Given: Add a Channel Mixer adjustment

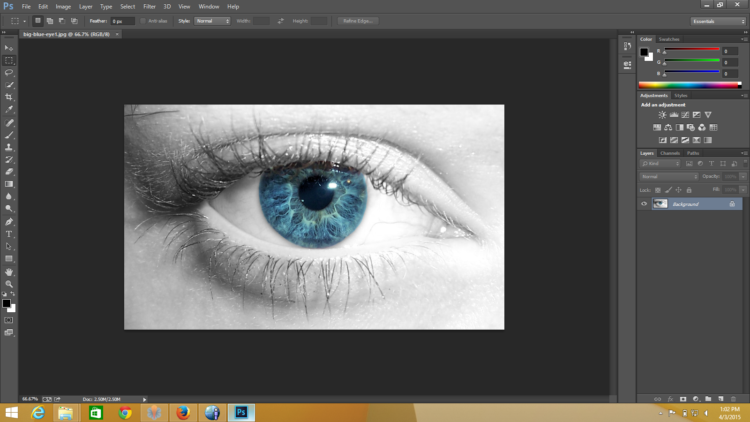Looking at the screenshot, I should pos(702,128).
